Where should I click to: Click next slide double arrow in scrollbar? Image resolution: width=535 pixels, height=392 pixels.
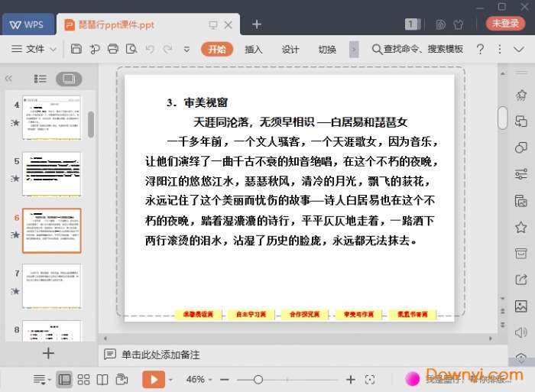[503, 324]
